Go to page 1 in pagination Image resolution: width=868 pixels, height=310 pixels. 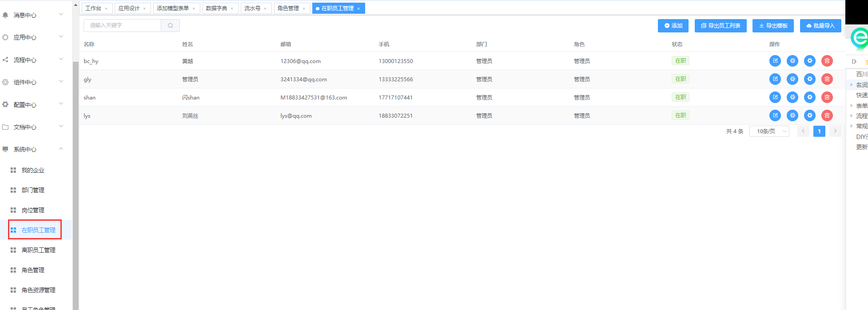[x=819, y=131]
